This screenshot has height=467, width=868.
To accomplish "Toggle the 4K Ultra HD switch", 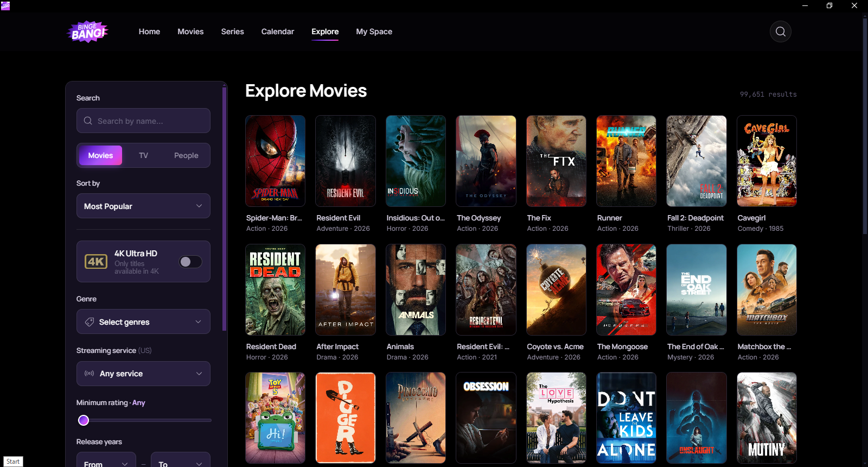I will point(190,262).
